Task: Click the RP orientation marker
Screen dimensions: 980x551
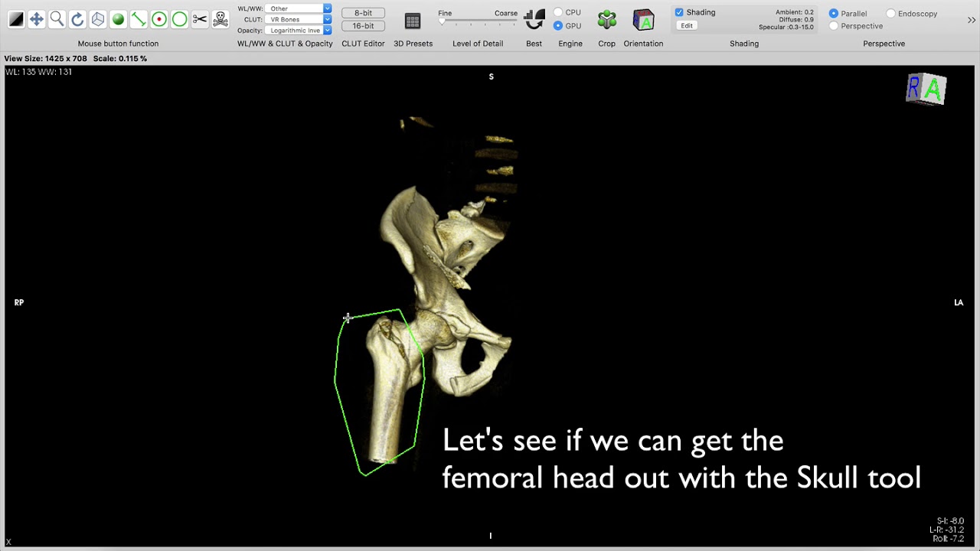Action: pos(19,302)
